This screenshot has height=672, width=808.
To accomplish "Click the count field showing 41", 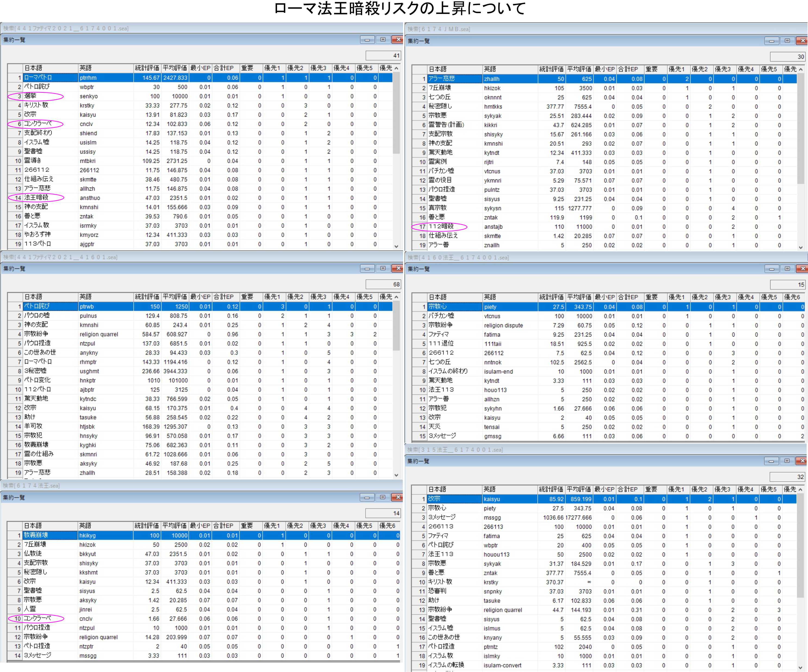I will pos(383,55).
